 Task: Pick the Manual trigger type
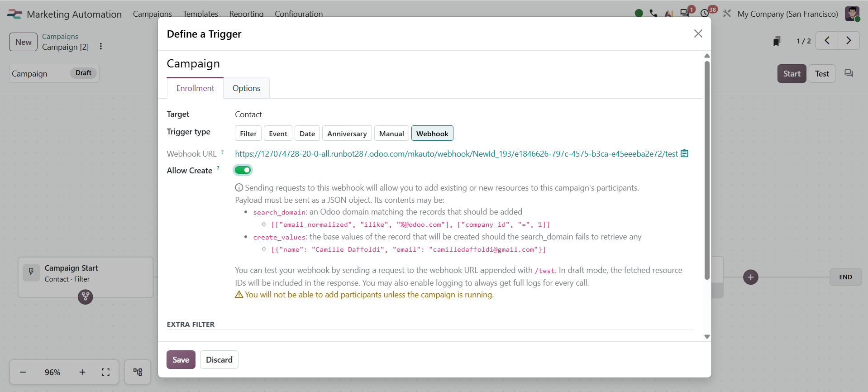tap(391, 134)
